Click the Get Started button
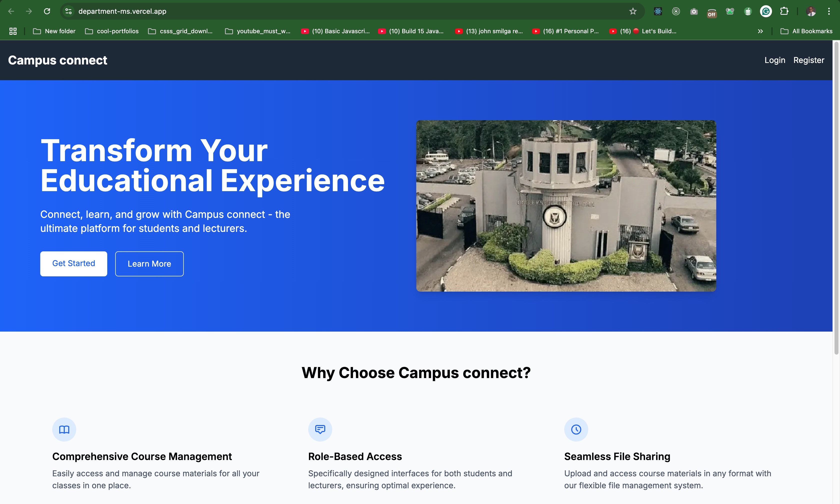 pyautogui.click(x=73, y=264)
